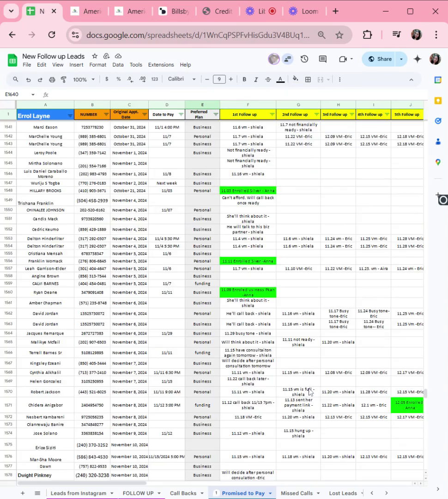Open the borders grid icon
This screenshot has height=499, width=448.
(308, 79)
